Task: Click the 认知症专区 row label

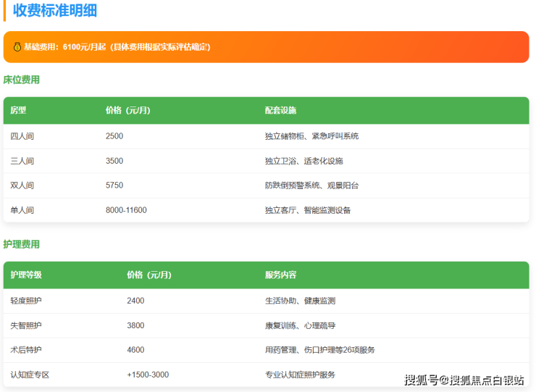Action: [x=30, y=375]
